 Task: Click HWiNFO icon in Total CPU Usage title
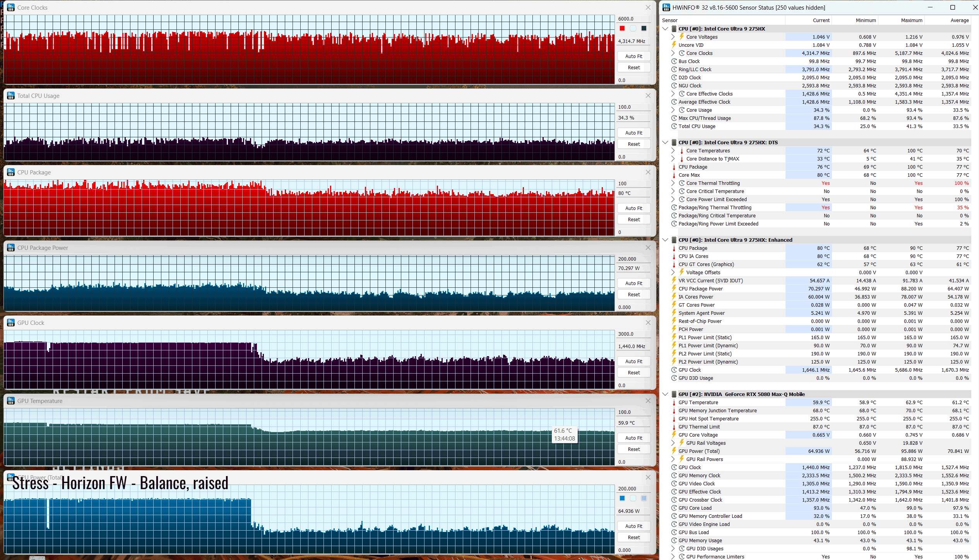[x=11, y=96]
